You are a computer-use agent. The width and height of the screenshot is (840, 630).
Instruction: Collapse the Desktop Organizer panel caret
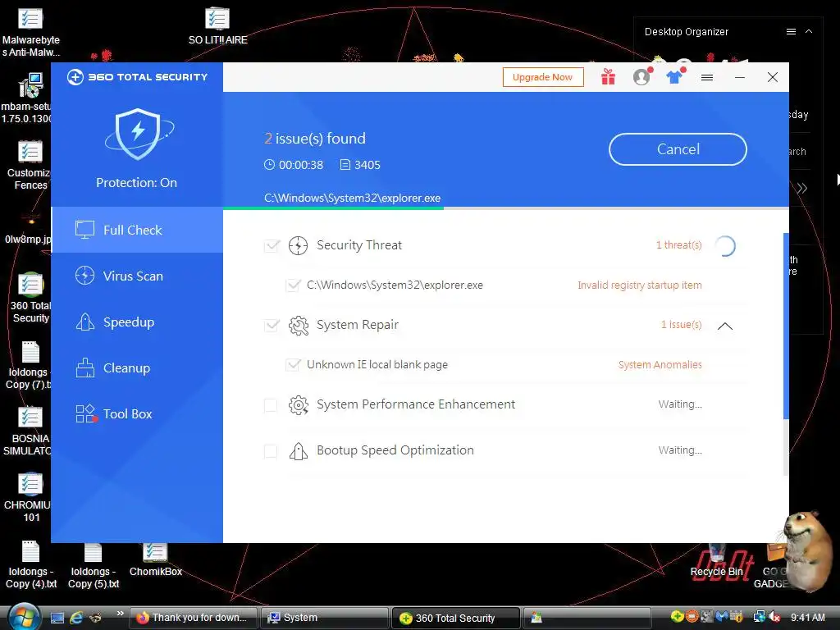809,32
